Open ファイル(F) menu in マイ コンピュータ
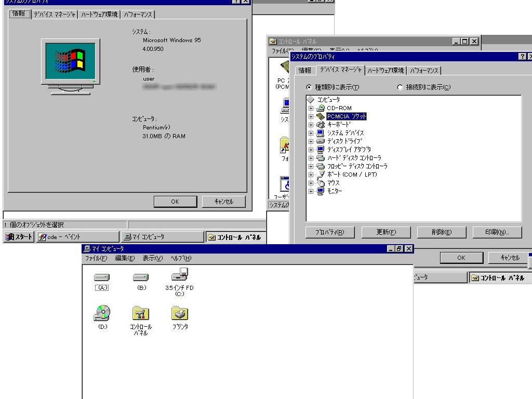Image resolution: width=532 pixels, height=399 pixels. (96, 258)
